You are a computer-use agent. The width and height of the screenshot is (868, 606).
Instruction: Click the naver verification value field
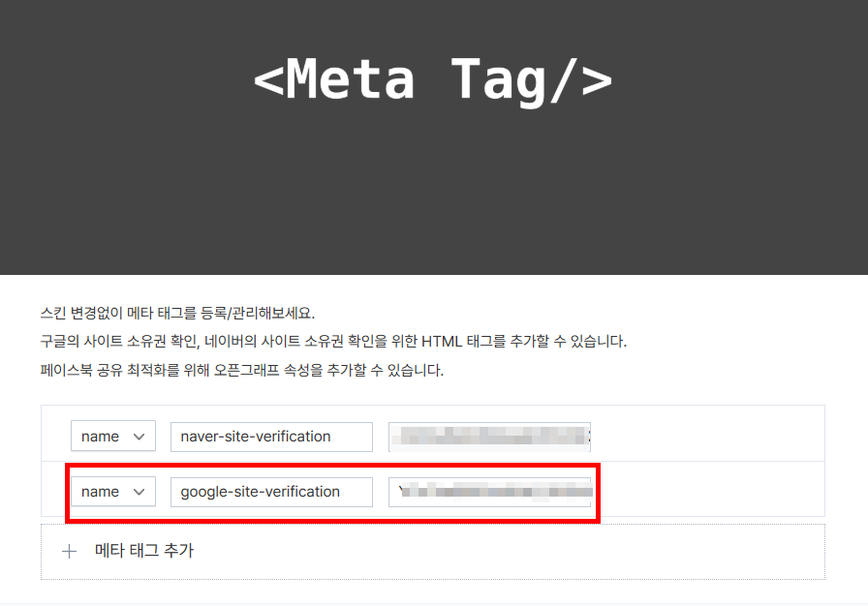[489, 437]
